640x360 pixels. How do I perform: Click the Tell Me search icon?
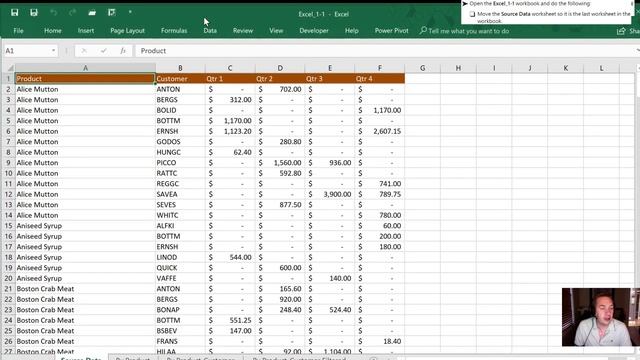pyautogui.click(x=423, y=31)
